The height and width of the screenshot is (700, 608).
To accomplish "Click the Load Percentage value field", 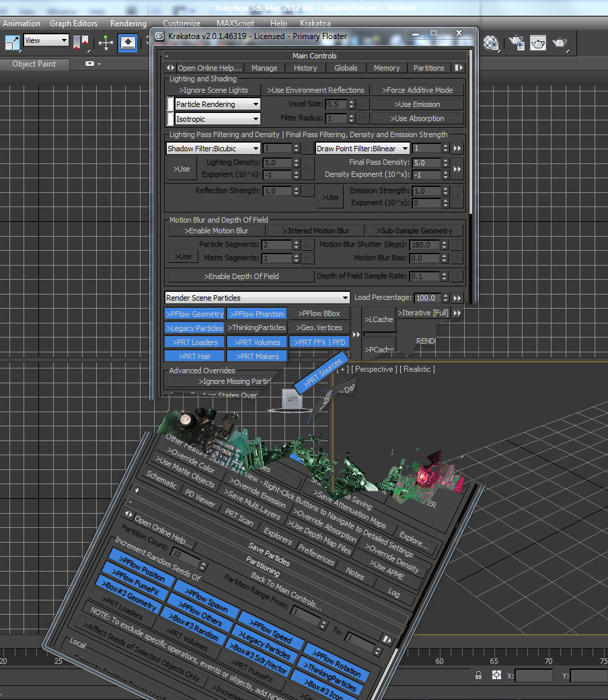I will (428, 298).
